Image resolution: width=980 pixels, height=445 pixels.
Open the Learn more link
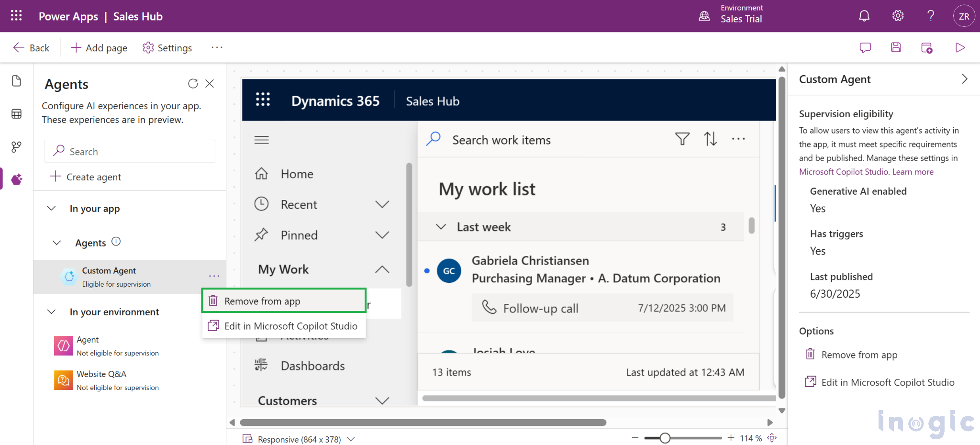(x=913, y=171)
